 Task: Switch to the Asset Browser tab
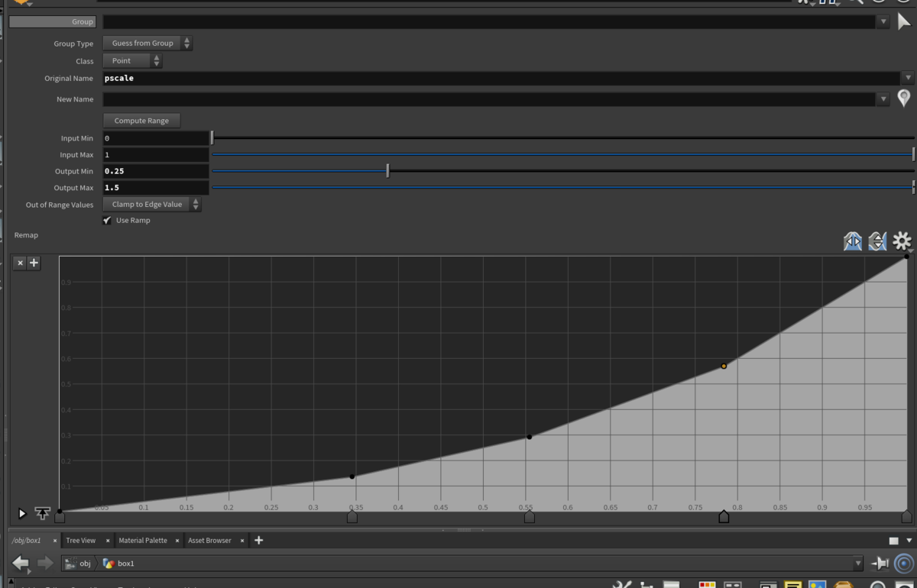point(209,541)
